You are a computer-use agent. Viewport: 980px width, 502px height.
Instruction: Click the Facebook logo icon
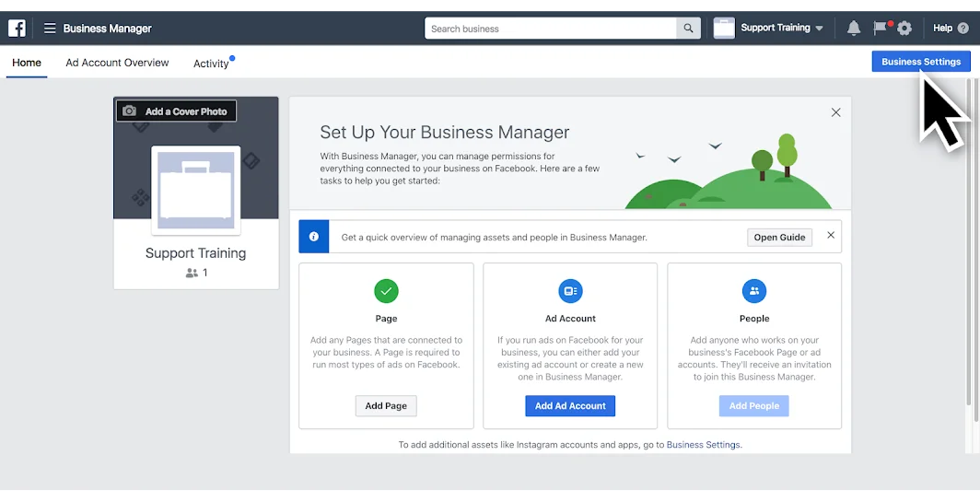tap(17, 29)
